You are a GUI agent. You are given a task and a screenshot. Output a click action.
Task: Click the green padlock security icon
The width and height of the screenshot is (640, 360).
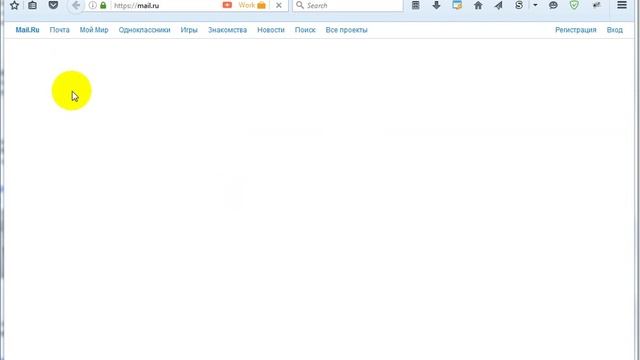coord(103,5)
